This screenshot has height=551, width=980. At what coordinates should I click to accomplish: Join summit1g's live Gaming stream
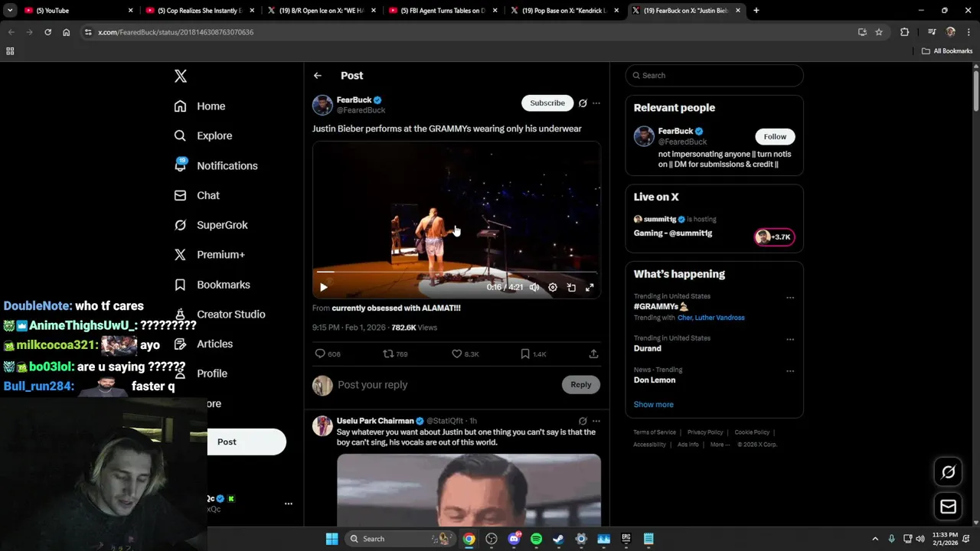[x=714, y=227]
